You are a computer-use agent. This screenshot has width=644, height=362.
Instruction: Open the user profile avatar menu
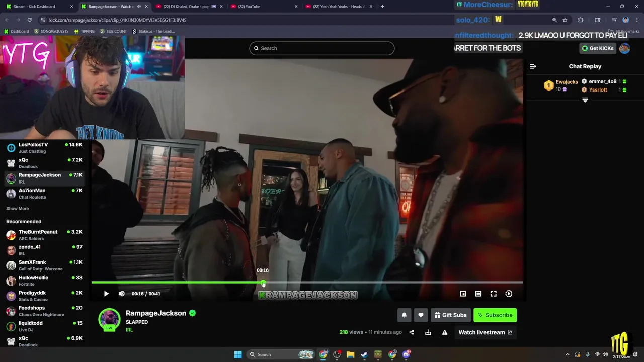coord(624,48)
